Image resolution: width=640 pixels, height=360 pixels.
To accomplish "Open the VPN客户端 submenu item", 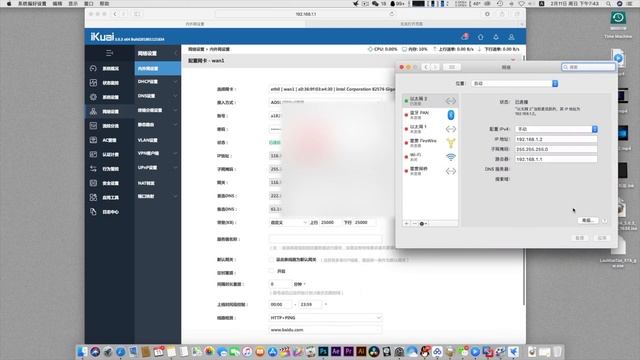I will [158, 153].
